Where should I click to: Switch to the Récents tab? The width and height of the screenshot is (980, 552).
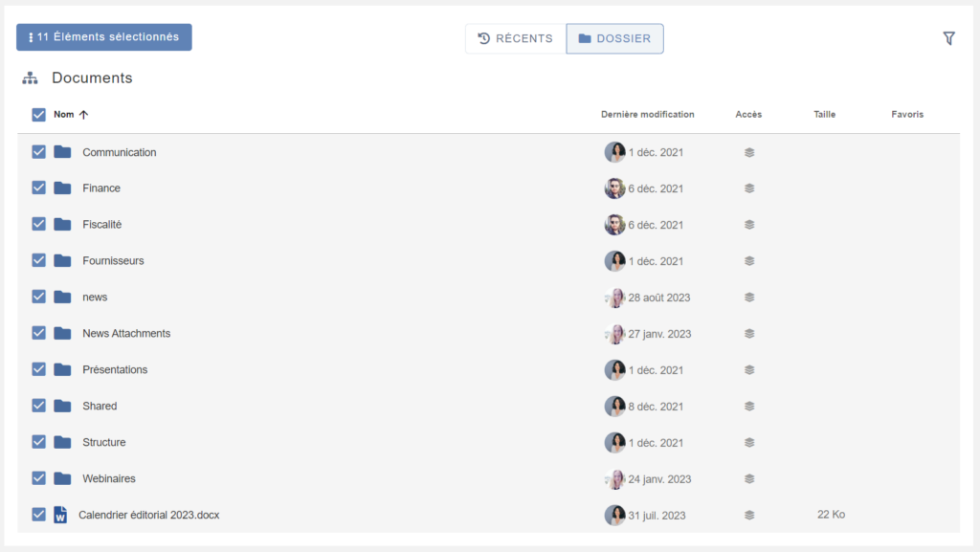point(516,38)
